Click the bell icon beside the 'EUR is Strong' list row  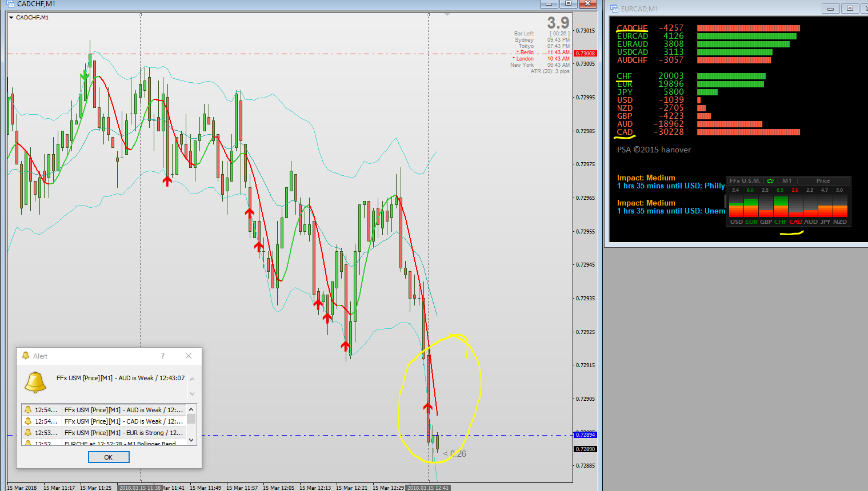tap(27, 432)
